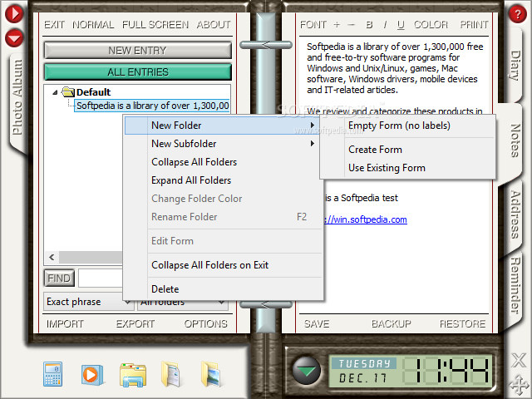Viewport: 532px width, 399px height.
Task: Click the FONT option
Action: [313, 25]
